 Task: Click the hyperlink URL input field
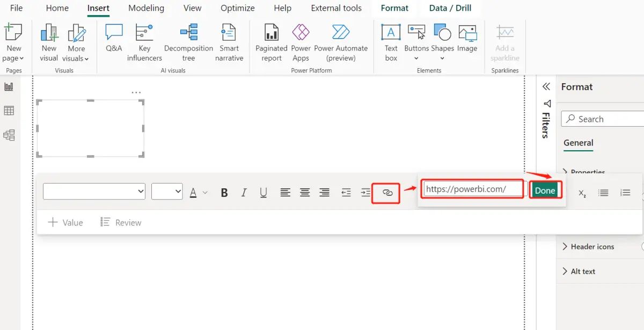[473, 189]
